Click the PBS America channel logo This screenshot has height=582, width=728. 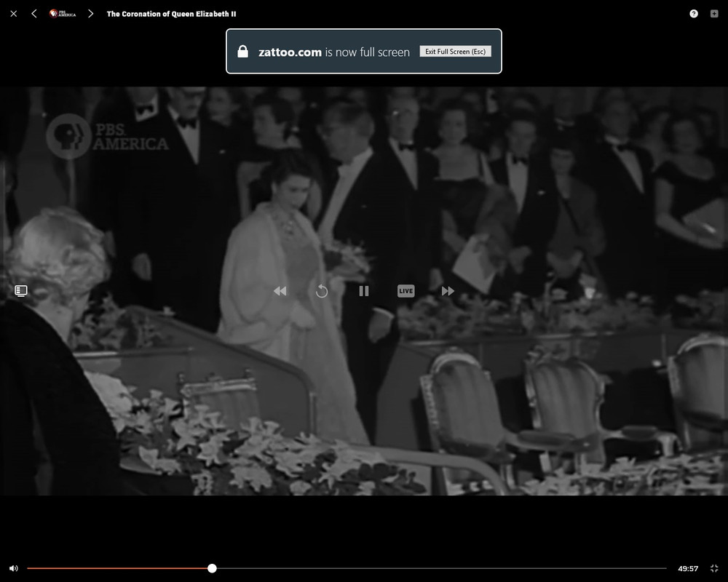pyautogui.click(x=62, y=14)
